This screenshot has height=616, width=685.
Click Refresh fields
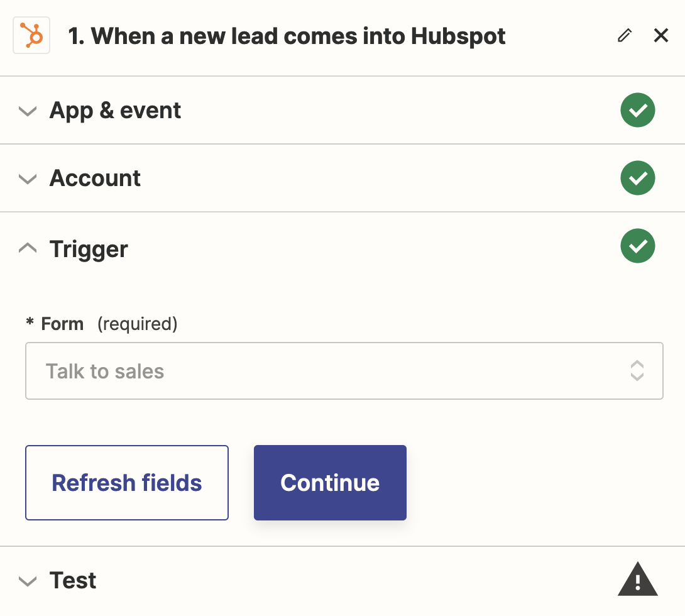click(126, 483)
